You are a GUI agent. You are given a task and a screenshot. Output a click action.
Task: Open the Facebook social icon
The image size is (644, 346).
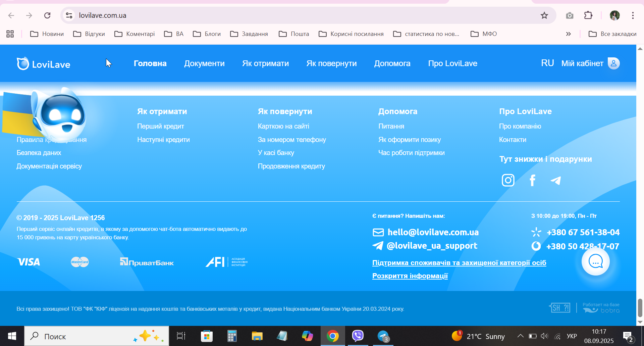(532, 180)
